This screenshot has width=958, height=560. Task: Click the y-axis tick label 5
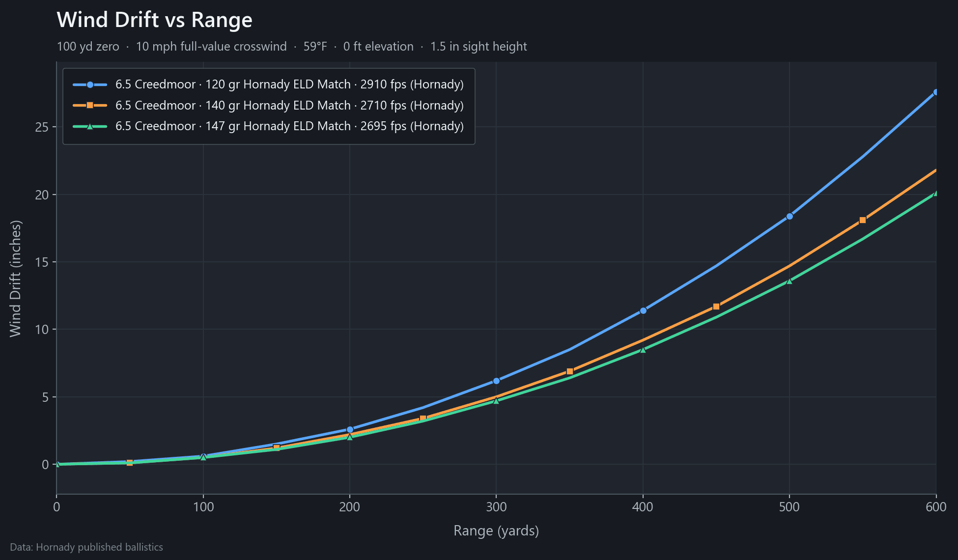[46, 397]
